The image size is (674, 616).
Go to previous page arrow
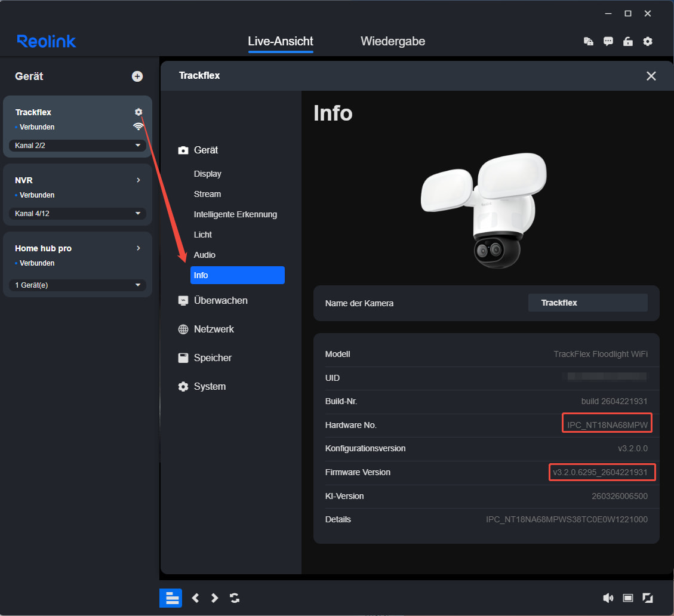195,598
